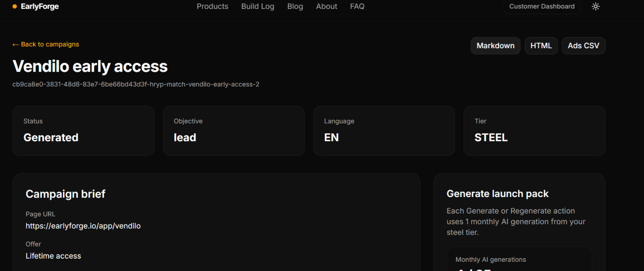644x271 pixels.
Task: Click the Tier STEEL card
Action: point(534,131)
